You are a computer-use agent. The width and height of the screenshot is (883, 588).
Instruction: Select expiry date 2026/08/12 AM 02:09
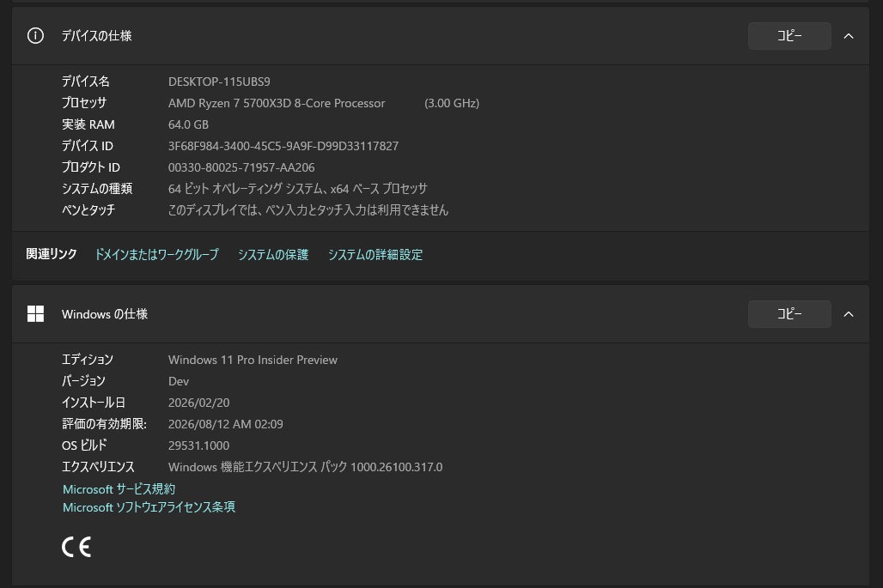tap(225, 424)
